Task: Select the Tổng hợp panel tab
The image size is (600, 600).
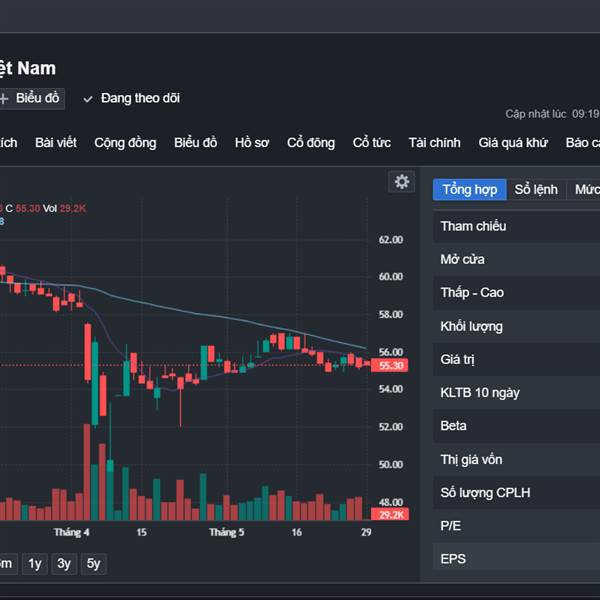Action: pyautogui.click(x=470, y=190)
